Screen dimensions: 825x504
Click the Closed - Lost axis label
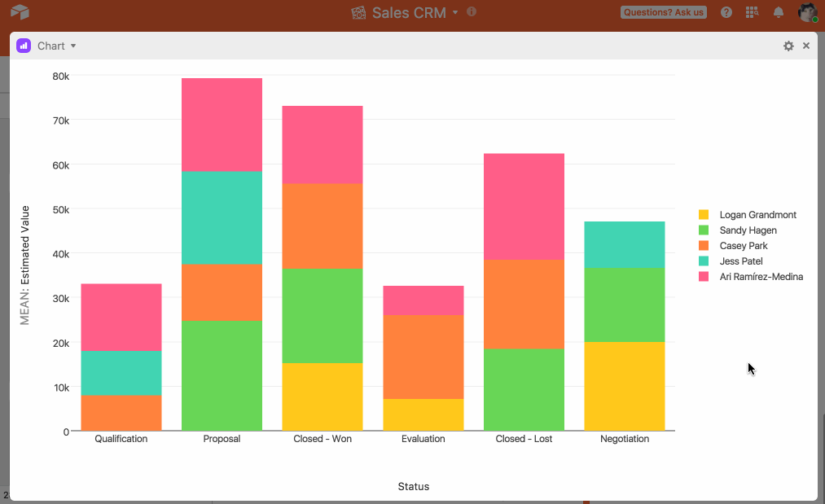524,439
